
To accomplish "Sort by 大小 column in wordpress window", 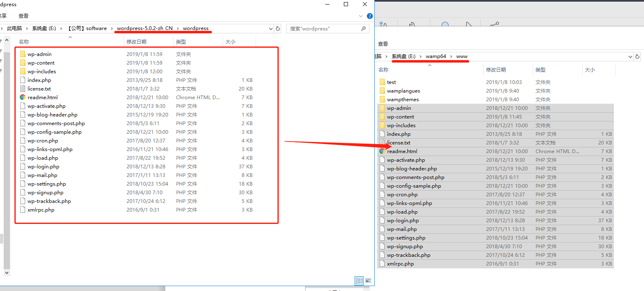I will tap(230, 42).
